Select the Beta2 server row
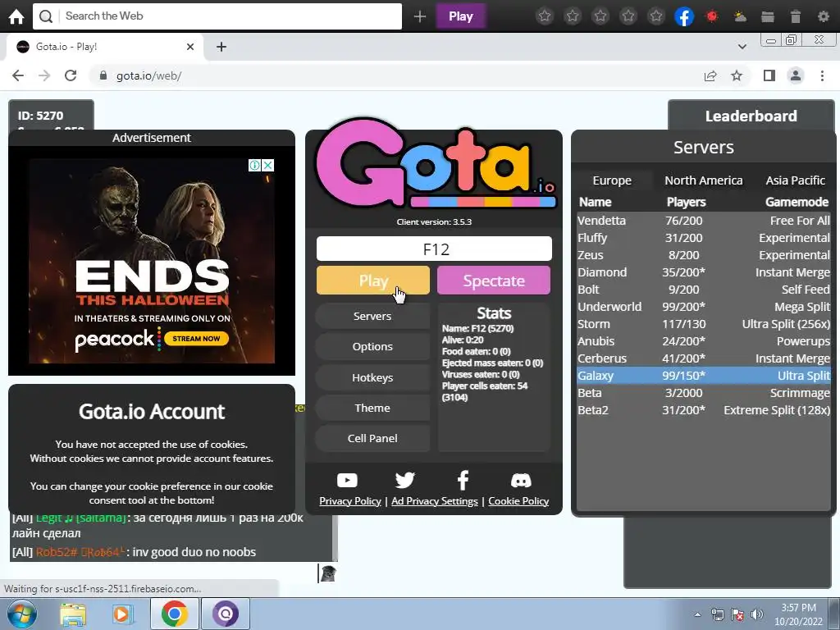This screenshot has width=840, height=630. (x=703, y=410)
